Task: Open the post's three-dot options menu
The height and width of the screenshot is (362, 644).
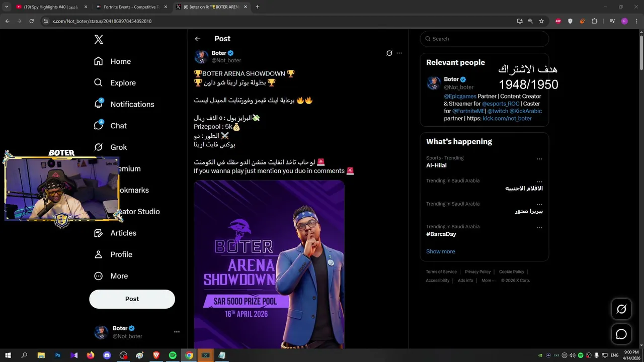Action: tap(399, 53)
